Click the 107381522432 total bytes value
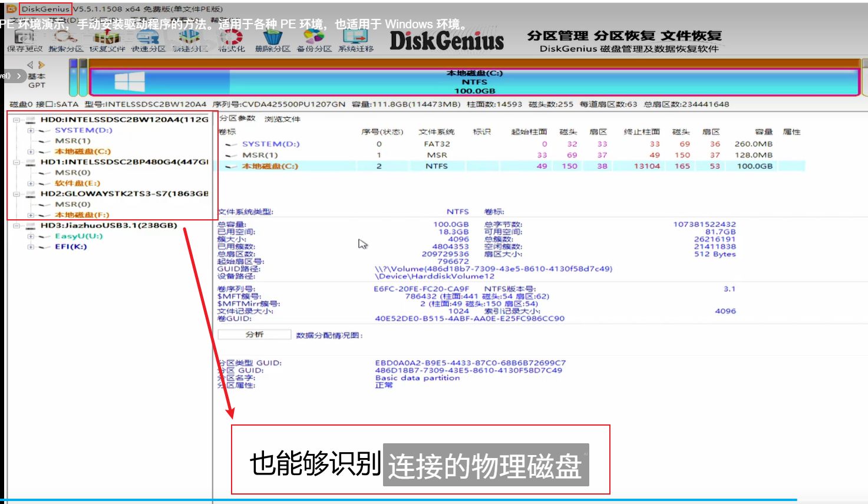868x504 pixels. [704, 225]
